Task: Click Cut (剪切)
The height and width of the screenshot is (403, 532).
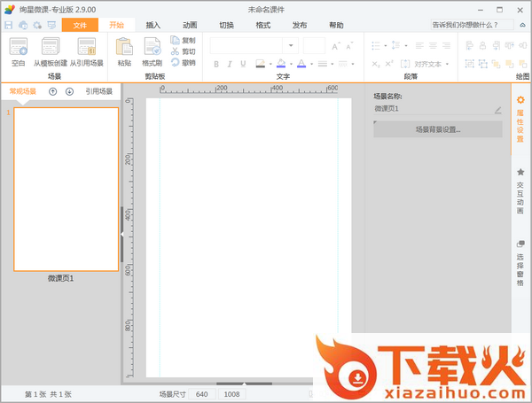Action: (184, 51)
